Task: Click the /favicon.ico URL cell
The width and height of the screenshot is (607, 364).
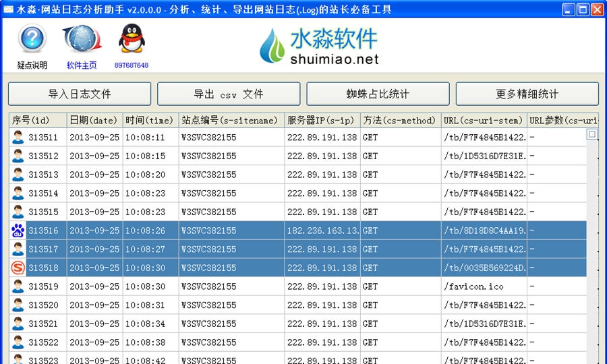Action: [x=484, y=286]
